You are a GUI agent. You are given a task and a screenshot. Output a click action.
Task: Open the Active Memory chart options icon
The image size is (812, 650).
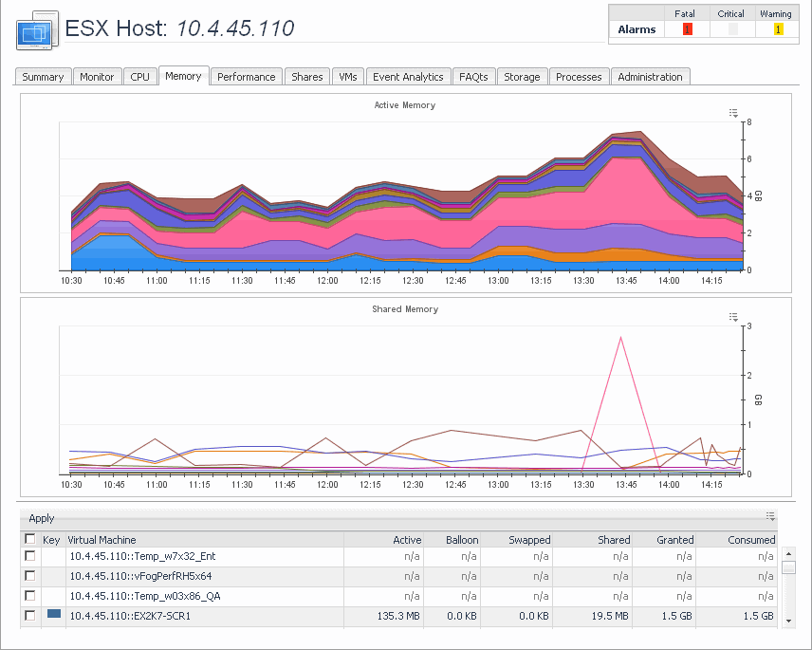733,113
